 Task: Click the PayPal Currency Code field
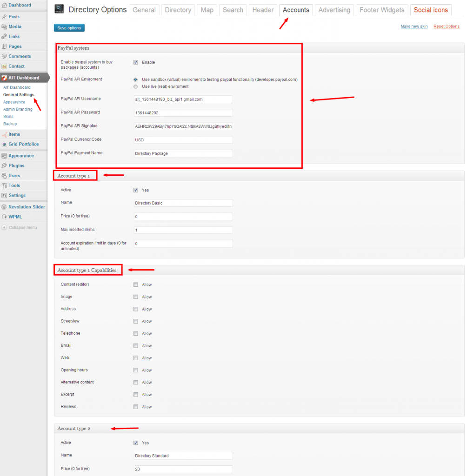[183, 140]
